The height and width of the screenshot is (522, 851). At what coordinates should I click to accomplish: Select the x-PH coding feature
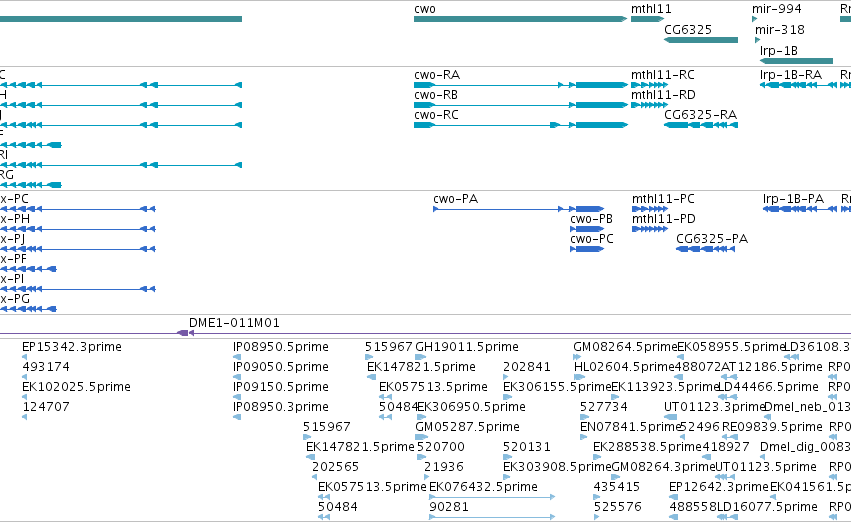tap(78, 229)
